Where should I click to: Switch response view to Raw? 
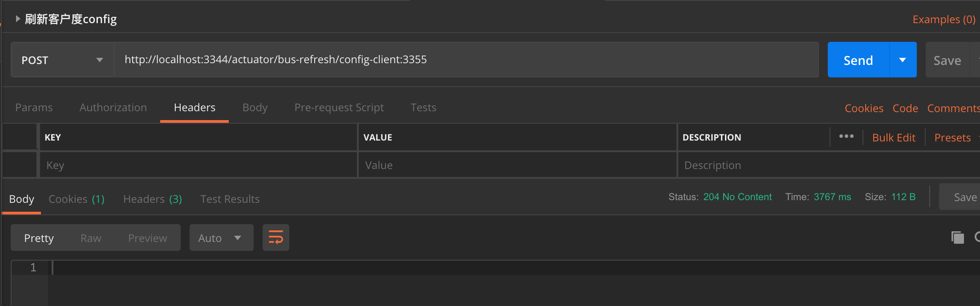(x=91, y=238)
